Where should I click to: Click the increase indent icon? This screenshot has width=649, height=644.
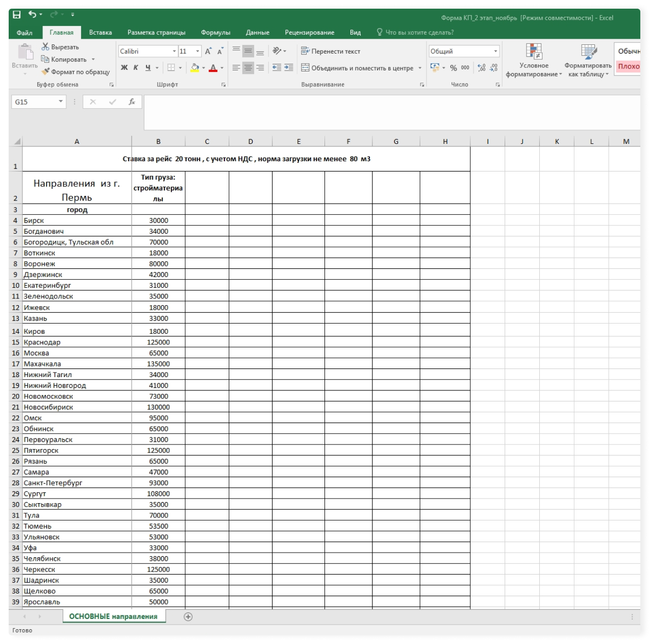coord(289,67)
